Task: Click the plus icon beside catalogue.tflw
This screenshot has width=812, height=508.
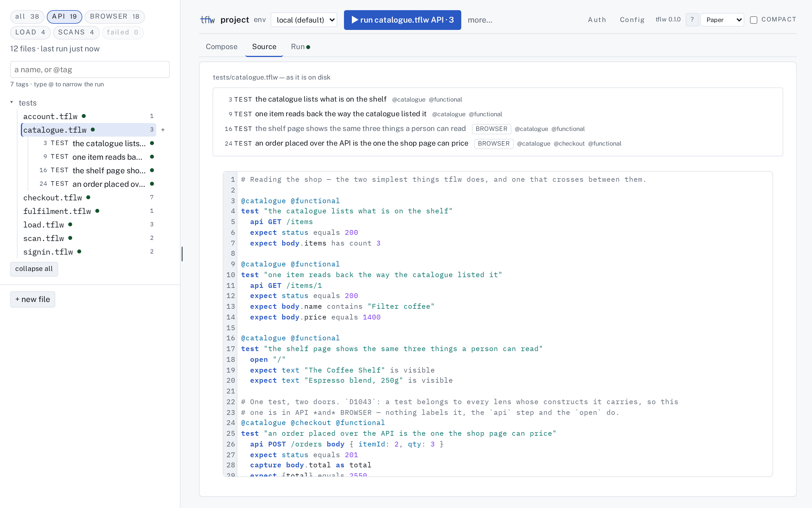Action: [163, 130]
